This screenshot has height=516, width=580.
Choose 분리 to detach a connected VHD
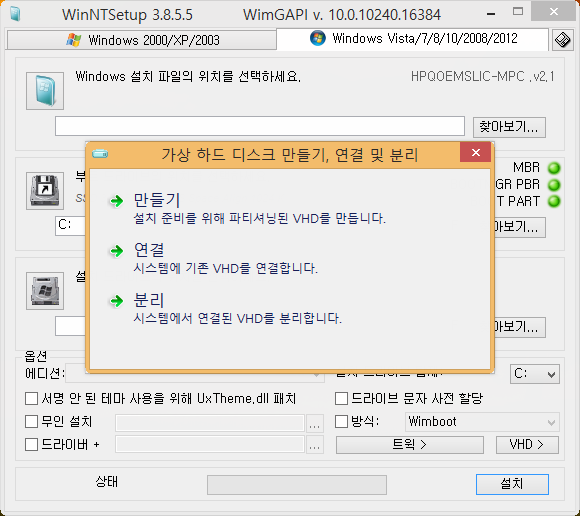click(x=237, y=309)
